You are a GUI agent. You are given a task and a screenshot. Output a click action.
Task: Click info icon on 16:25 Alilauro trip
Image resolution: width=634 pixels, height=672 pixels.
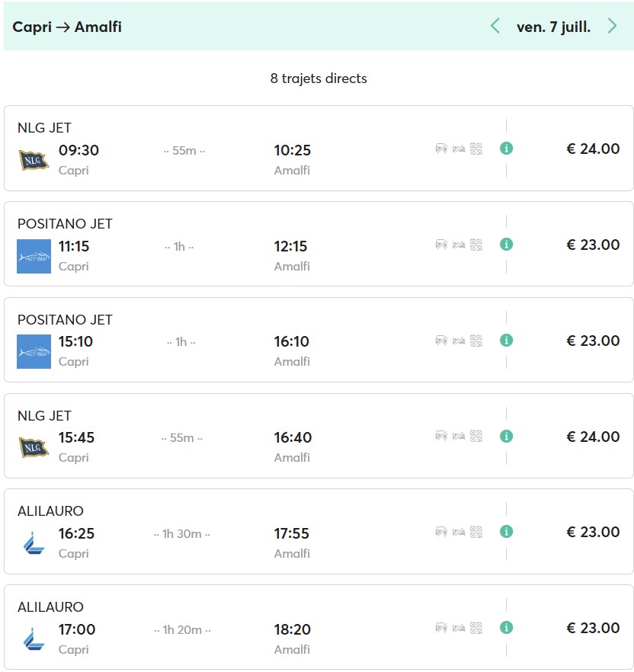click(x=506, y=532)
